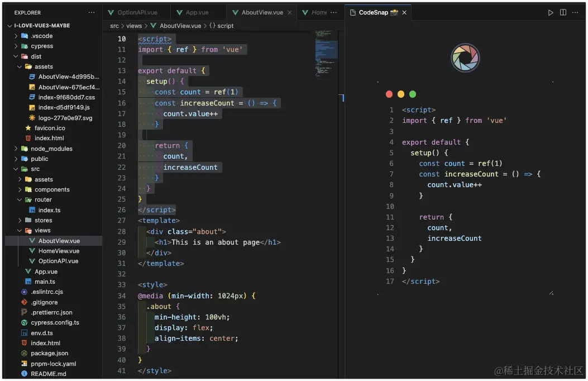Click line number 19 in the editor gutter

122,135
